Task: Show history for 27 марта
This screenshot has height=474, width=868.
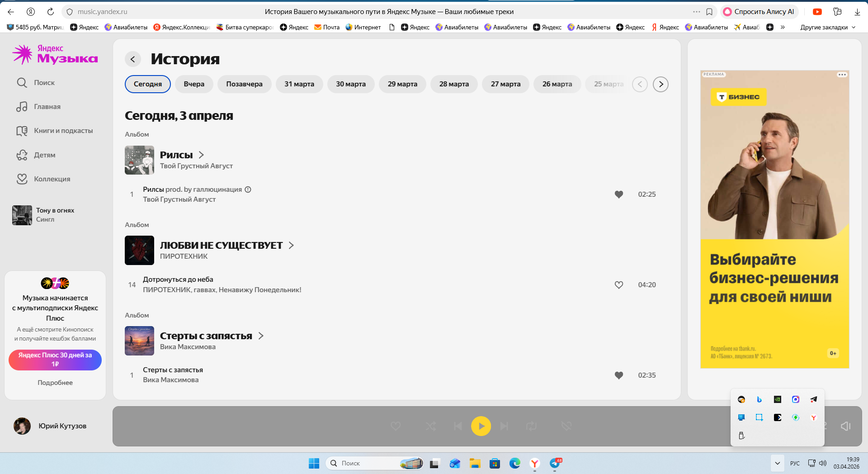Action: pyautogui.click(x=505, y=84)
